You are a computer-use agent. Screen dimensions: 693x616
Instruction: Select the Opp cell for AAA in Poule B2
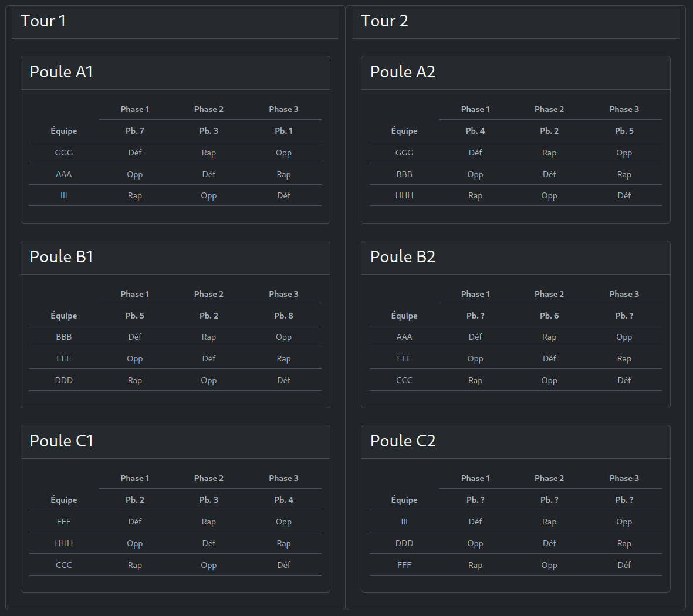624,337
